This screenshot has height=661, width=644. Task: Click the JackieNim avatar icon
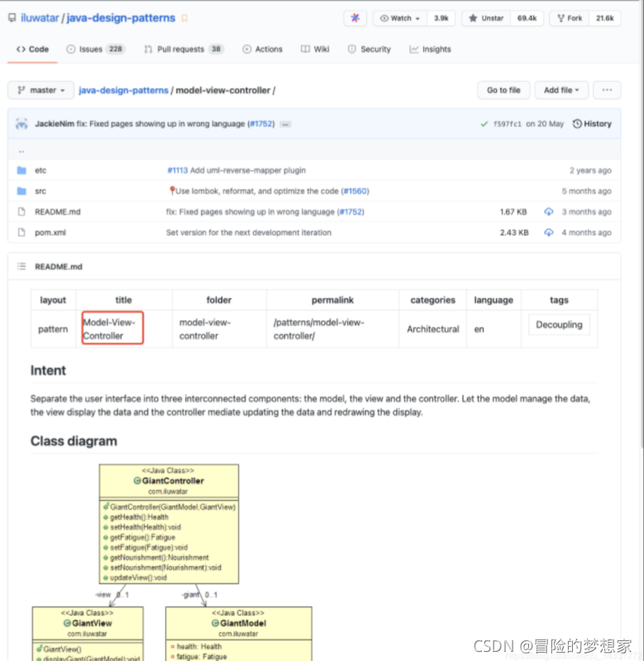[21, 124]
